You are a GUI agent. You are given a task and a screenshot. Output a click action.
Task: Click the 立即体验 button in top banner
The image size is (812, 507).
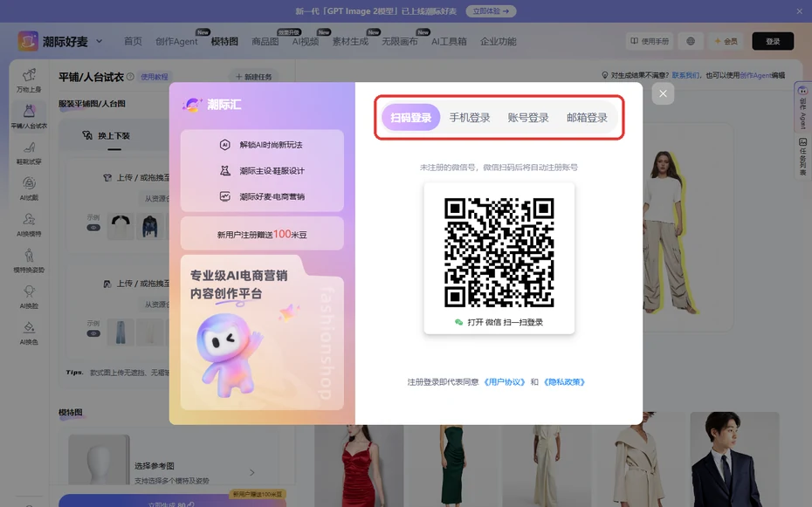point(491,10)
